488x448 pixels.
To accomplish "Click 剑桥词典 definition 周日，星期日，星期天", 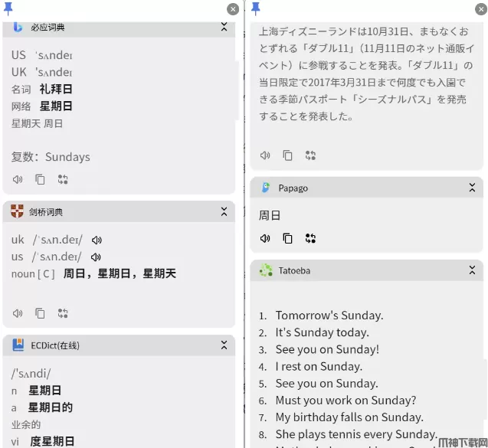I will click(120, 274).
